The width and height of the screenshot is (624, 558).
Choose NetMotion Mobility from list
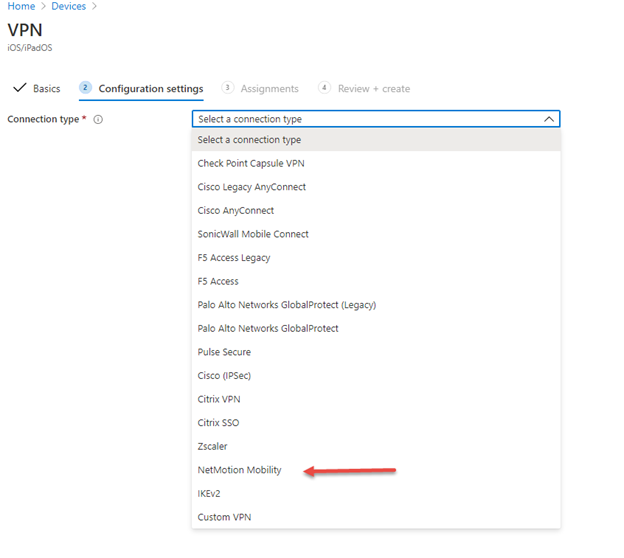click(240, 470)
